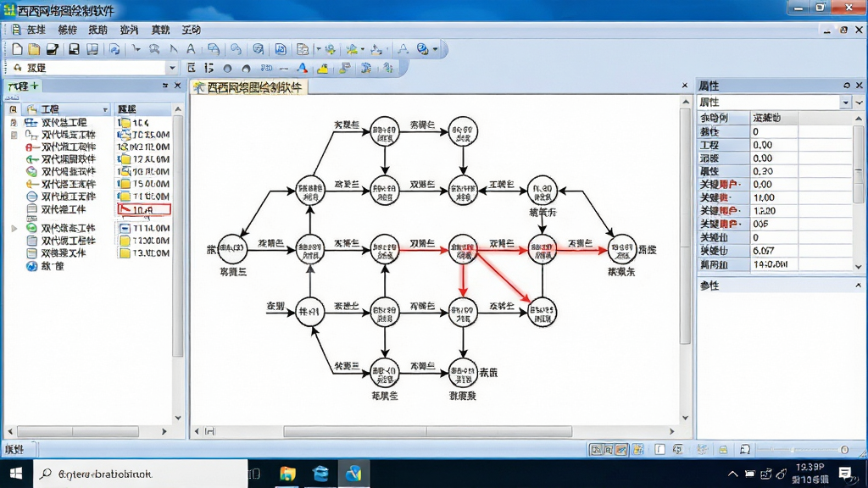Image resolution: width=868 pixels, height=488 pixels.
Task: Close the left project panel
Action: point(178,86)
